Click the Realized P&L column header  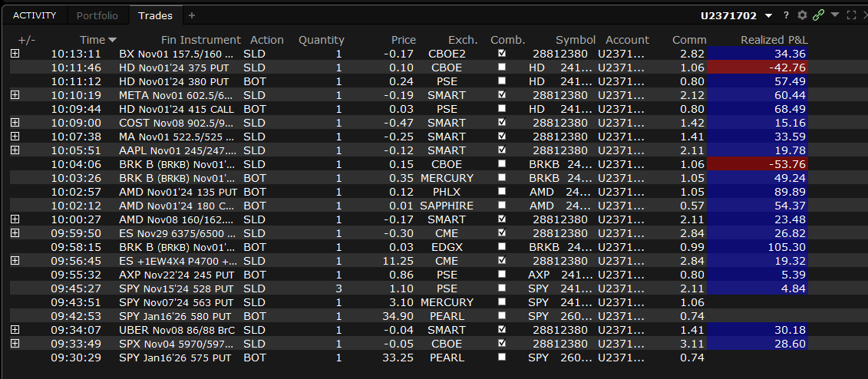click(x=774, y=40)
